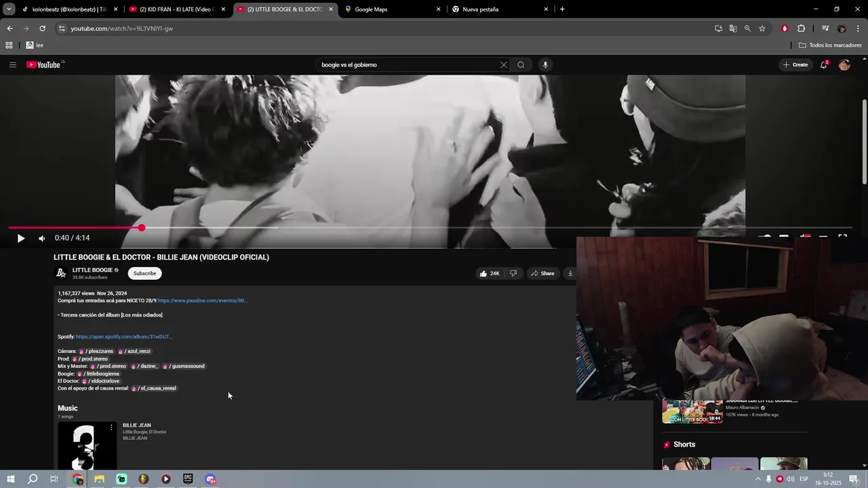Open Todos los marcadores folder

coord(830,45)
